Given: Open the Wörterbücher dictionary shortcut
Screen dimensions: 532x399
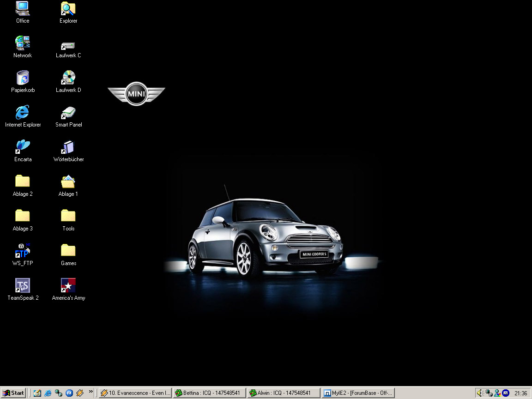Looking at the screenshot, I should pos(68,151).
